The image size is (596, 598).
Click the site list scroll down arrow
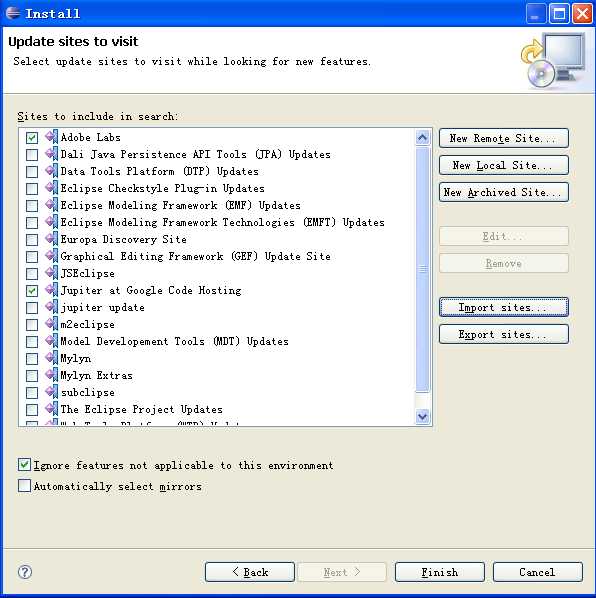point(423,416)
